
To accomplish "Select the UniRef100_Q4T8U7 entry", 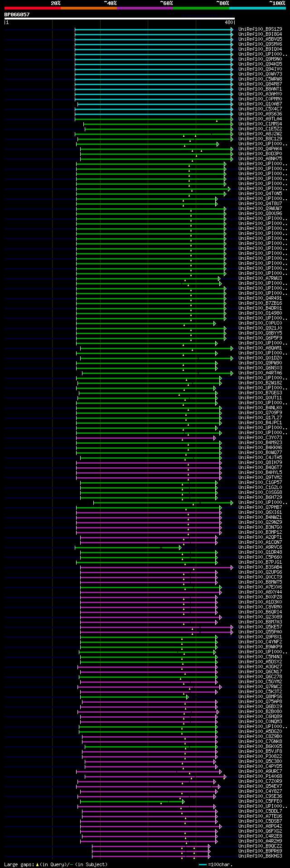I will (260, 203).
